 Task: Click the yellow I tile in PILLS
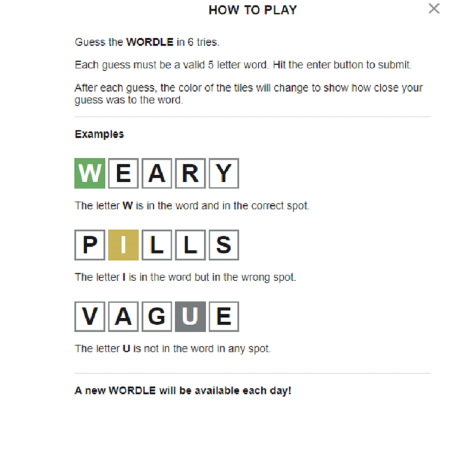pos(123,245)
